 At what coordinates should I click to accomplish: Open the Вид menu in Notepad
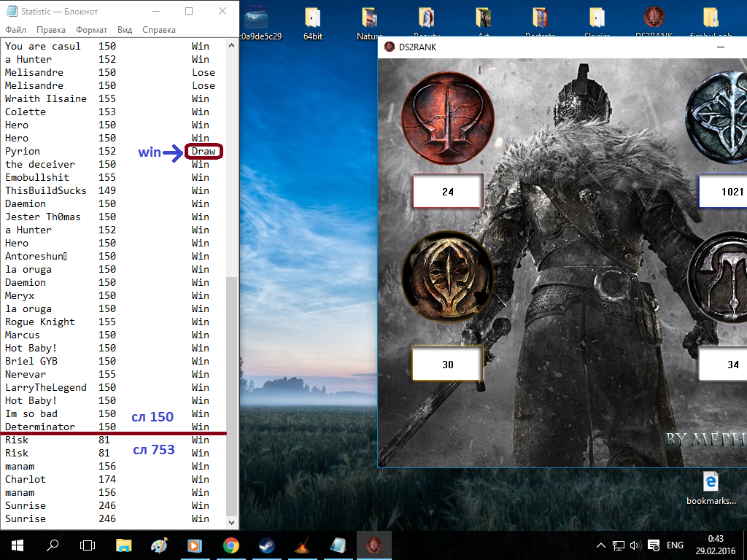coord(125,29)
